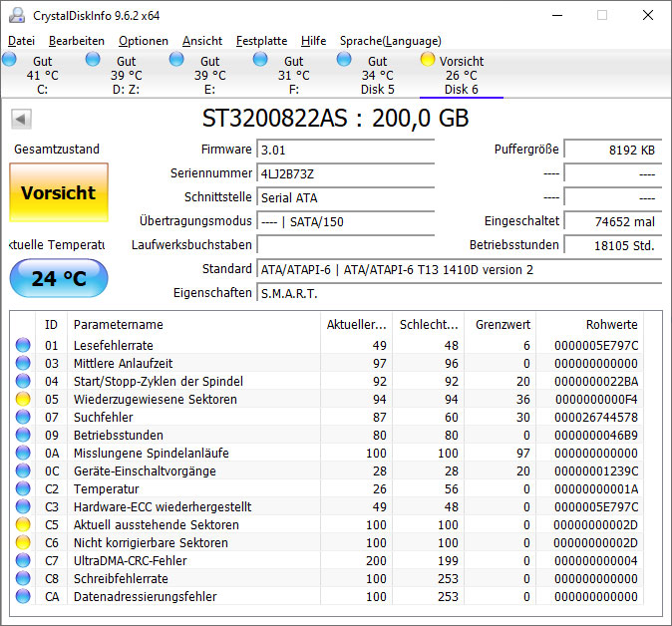Click the blue status icon for drive C:

coord(9,61)
